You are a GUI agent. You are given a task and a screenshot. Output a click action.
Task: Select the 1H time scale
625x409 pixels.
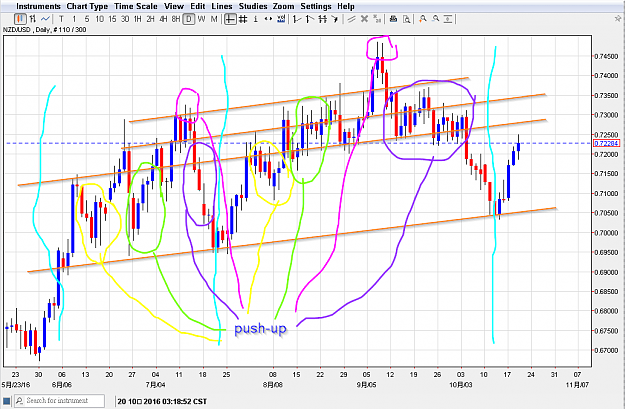pyautogui.click(x=138, y=19)
